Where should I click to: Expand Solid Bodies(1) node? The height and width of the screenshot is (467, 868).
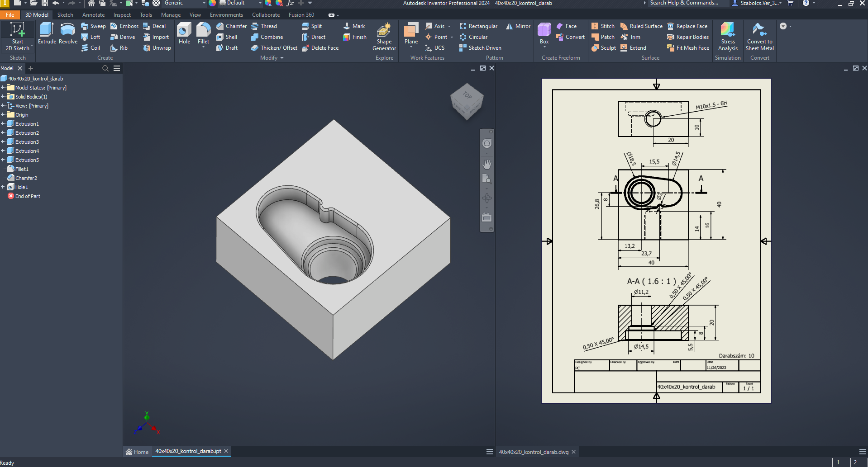click(x=3, y=97)
